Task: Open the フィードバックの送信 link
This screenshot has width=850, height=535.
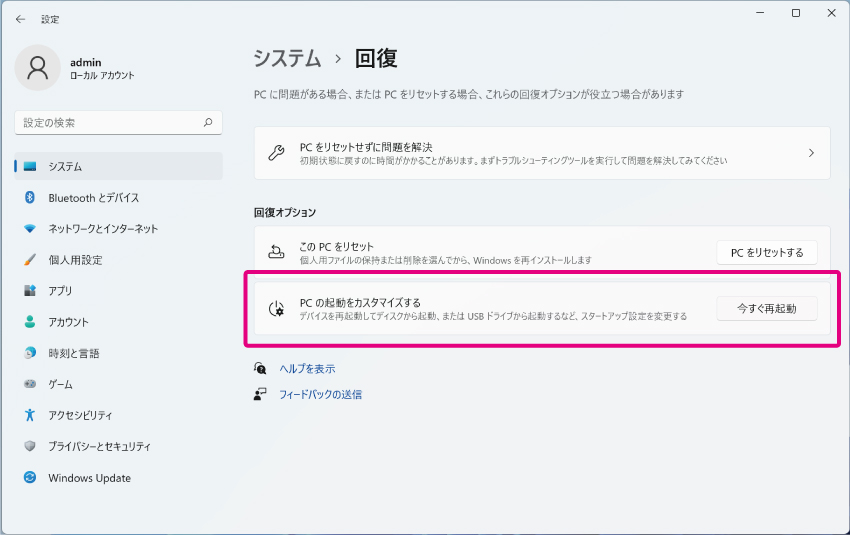Action: (x=320, y=394)
